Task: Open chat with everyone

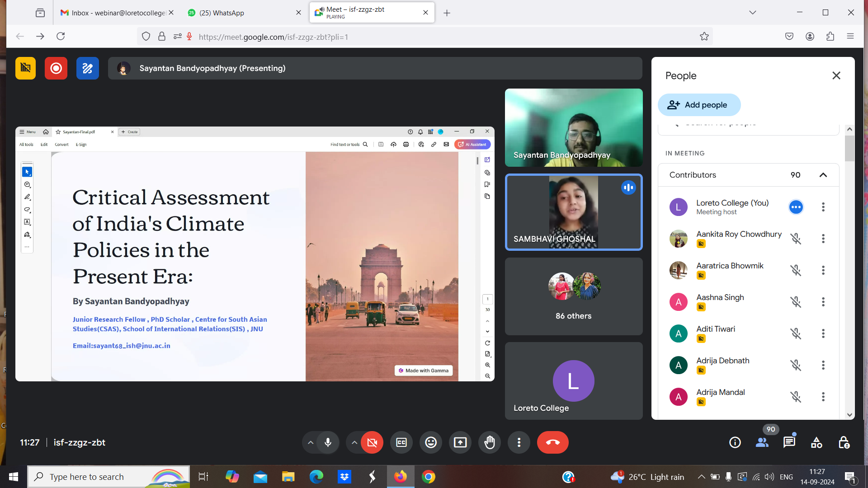Action: pos(789,442)
